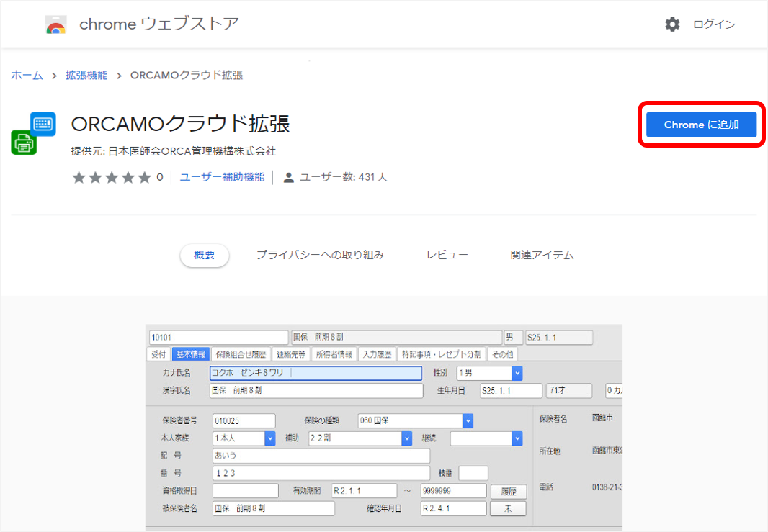The image size is (768, 532).
Task: Click the 確認年月日 field R2.4.1
Action: pos(454,508)
